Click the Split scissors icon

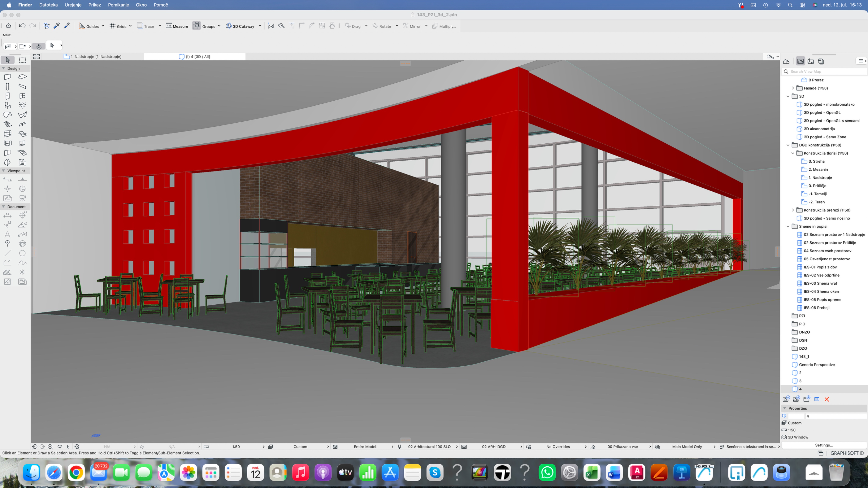[x=271, y=26]
